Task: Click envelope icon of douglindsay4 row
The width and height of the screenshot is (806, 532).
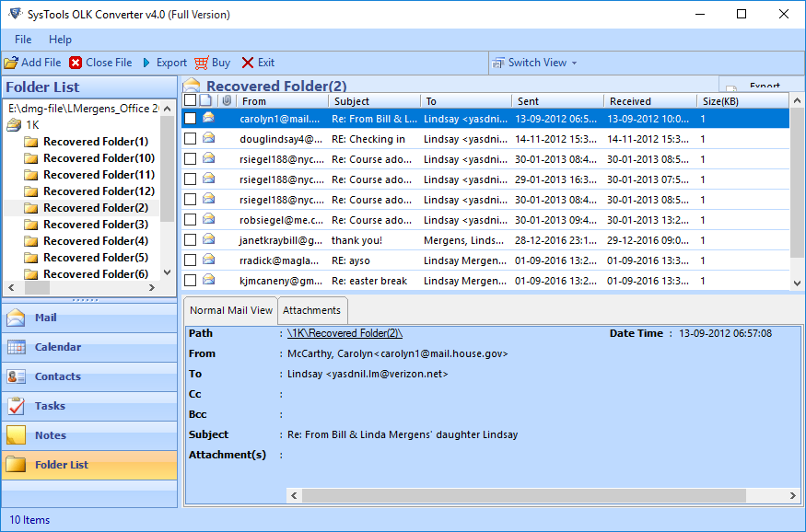Action: 208,138
